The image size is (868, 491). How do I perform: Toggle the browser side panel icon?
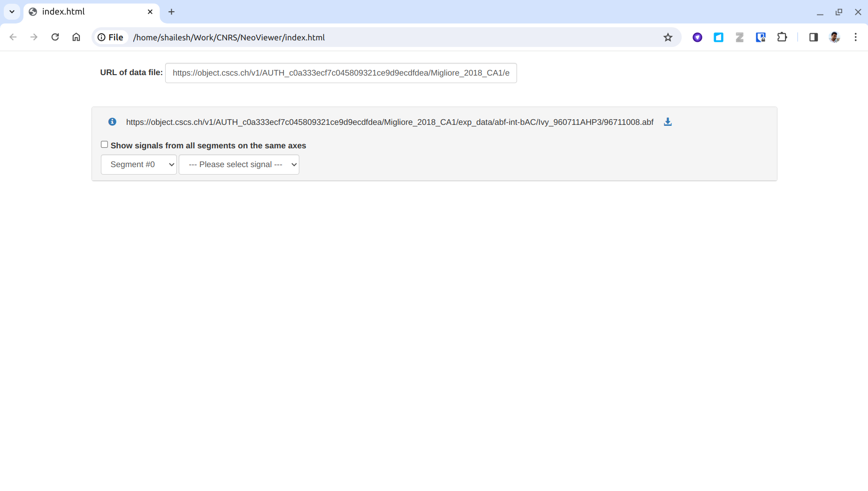pyautogui.click(x=813, y=37)
